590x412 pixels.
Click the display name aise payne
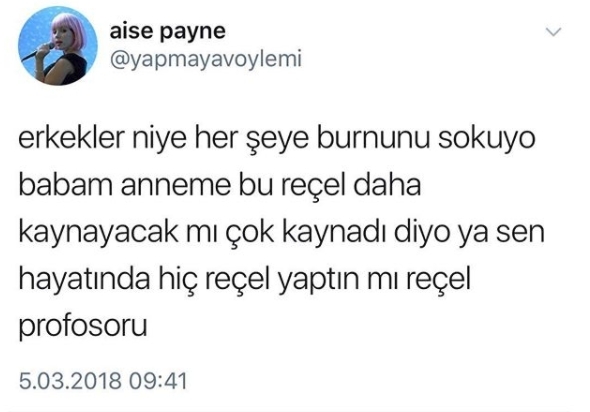(x=167, y=31)
